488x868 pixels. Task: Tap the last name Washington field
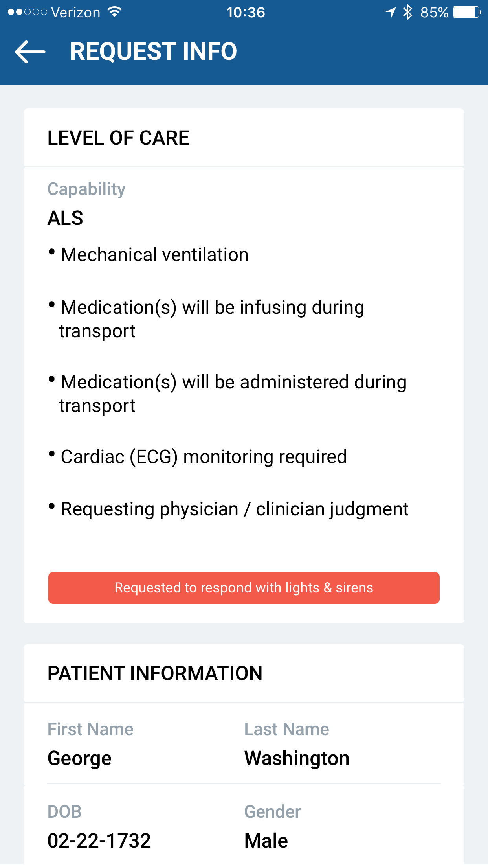click(297, 758)
